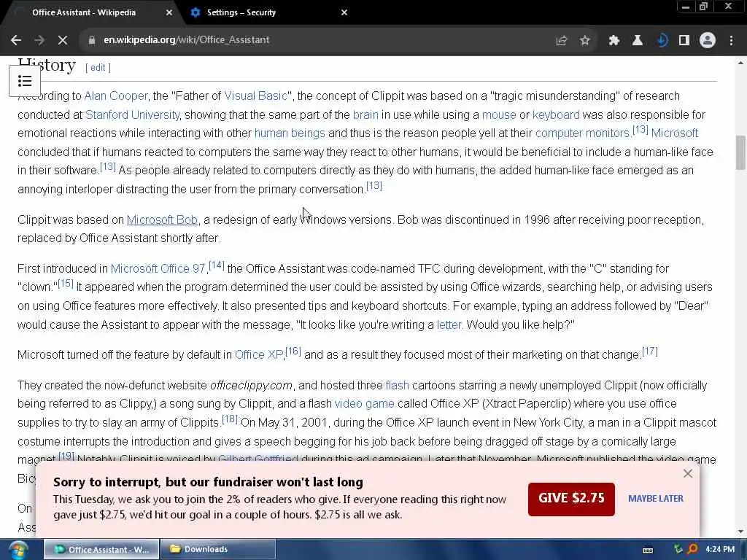Open Windows Start orb
Image resolution: width=747 pixels, height=560 pixels.
click(x=18, y=549)
